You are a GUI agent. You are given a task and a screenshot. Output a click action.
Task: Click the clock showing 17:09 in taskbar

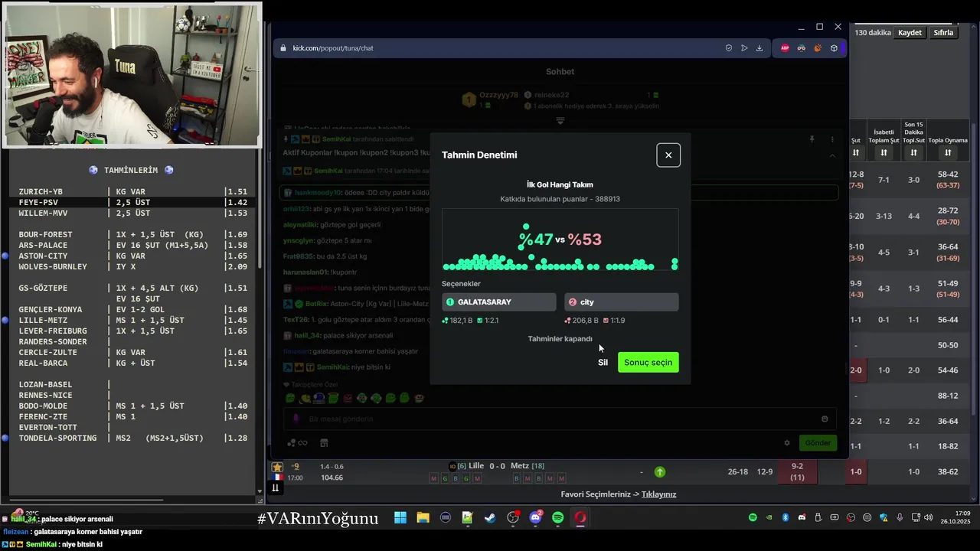(962, 514)
